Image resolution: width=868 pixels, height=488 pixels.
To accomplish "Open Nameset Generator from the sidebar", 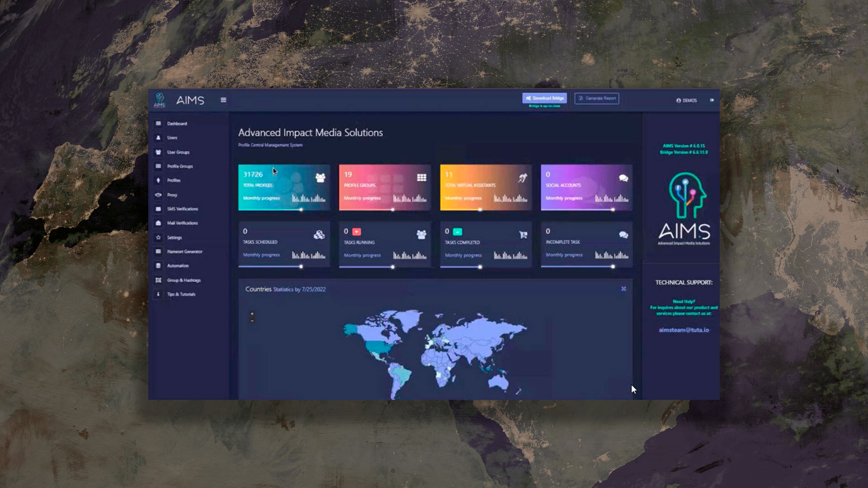I will point(184,251).
